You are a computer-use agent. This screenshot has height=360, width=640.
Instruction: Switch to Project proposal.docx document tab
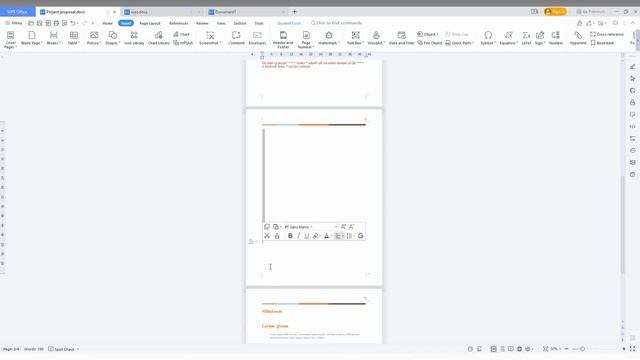click(x=65, y=12)
